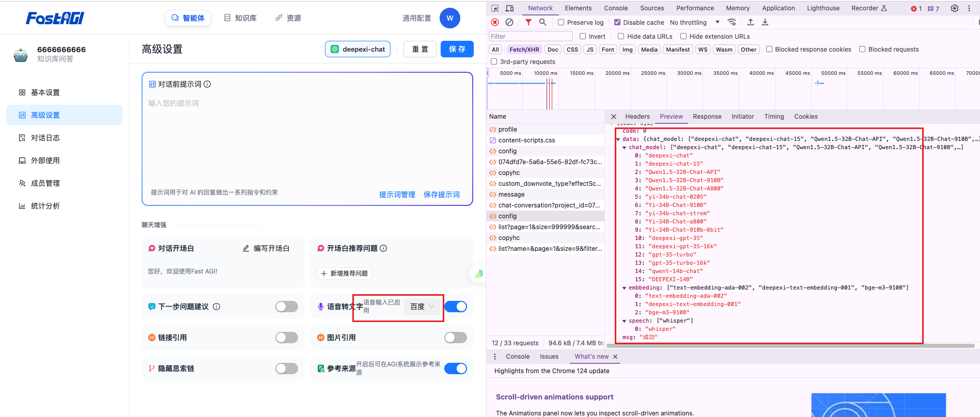The width and height of the screenshot is (980, 417).
Task: Open the user avatar W menu
Action: [449, 18]
